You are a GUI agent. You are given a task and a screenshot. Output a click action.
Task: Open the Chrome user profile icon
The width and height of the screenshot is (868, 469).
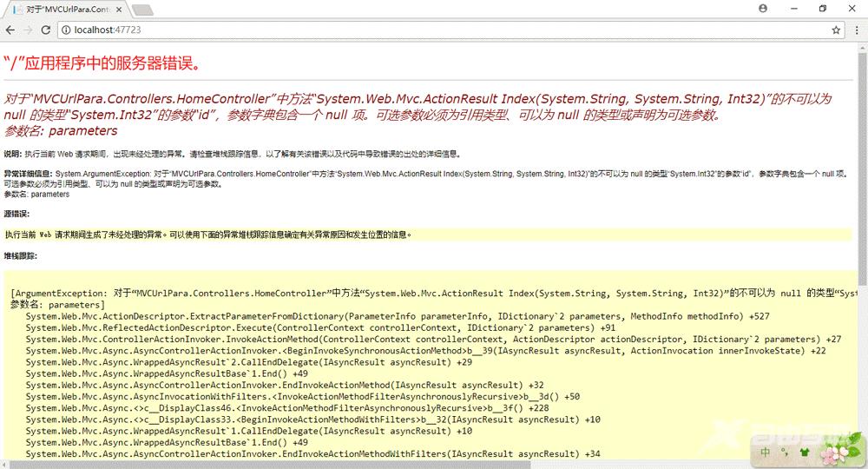tap(763, 9)
